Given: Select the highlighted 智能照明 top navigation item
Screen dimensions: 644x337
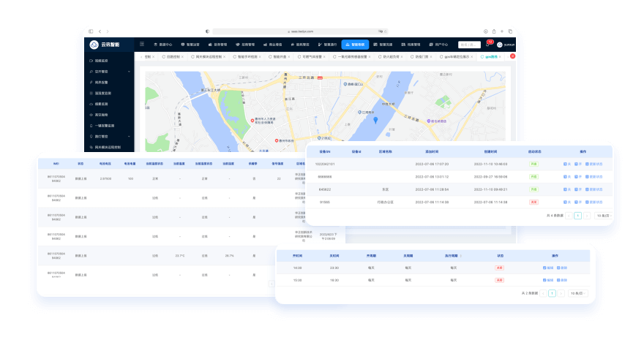Looking at the screenshot, I should point(355,45).
